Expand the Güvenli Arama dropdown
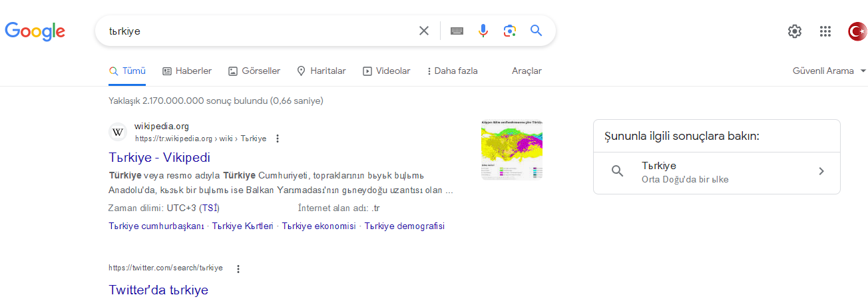The image size is (868, 301). point(829,71)
